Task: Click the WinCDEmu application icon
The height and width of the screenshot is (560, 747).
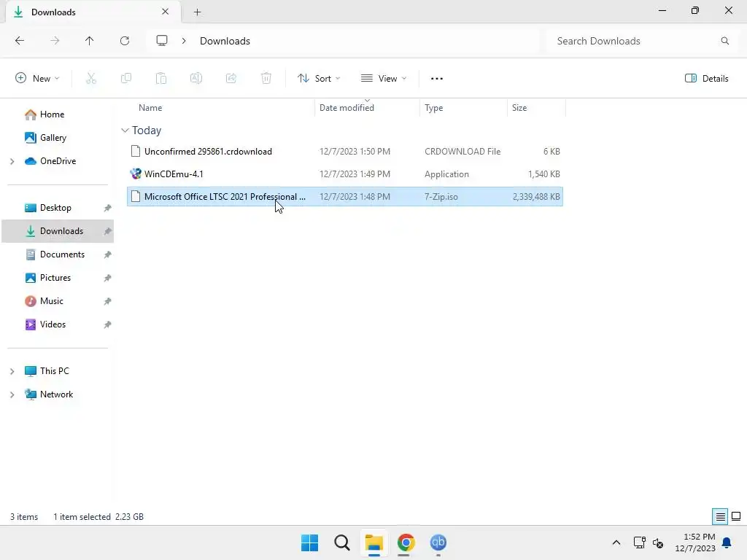Action: pos(136,174)
